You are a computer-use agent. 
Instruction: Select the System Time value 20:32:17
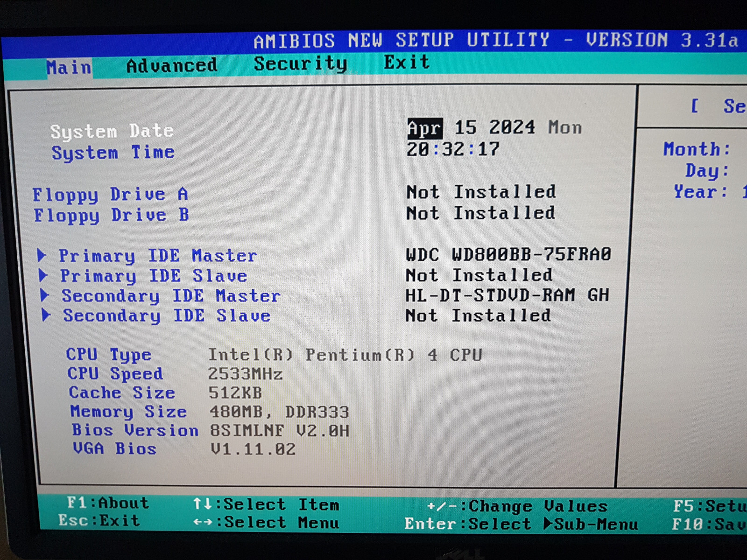tap(453, 149)
